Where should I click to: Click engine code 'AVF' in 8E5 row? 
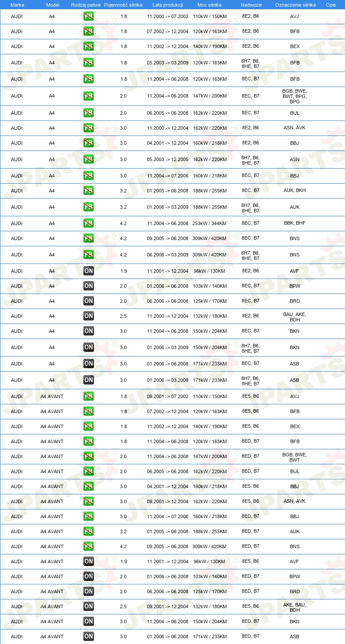point(295,561)
